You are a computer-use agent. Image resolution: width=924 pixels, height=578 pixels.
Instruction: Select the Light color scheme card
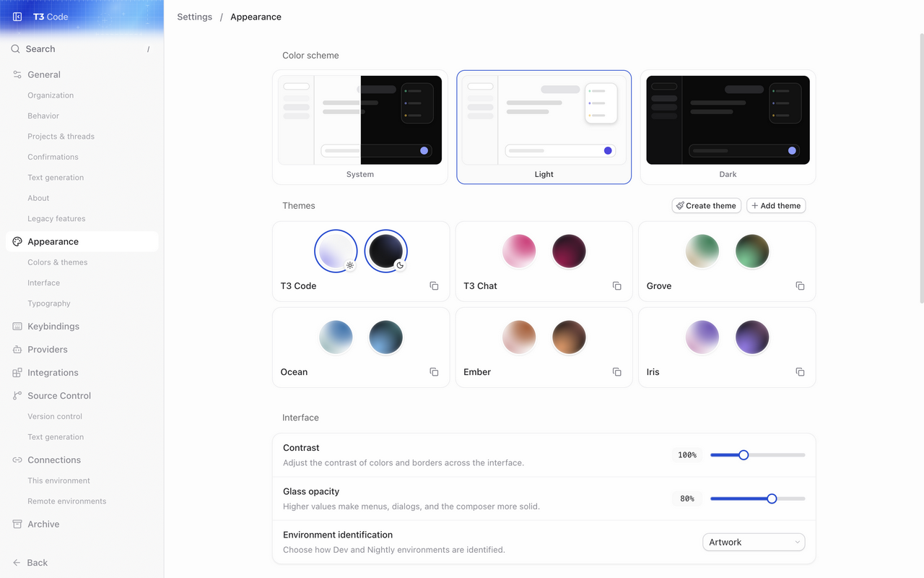(544, 127)
